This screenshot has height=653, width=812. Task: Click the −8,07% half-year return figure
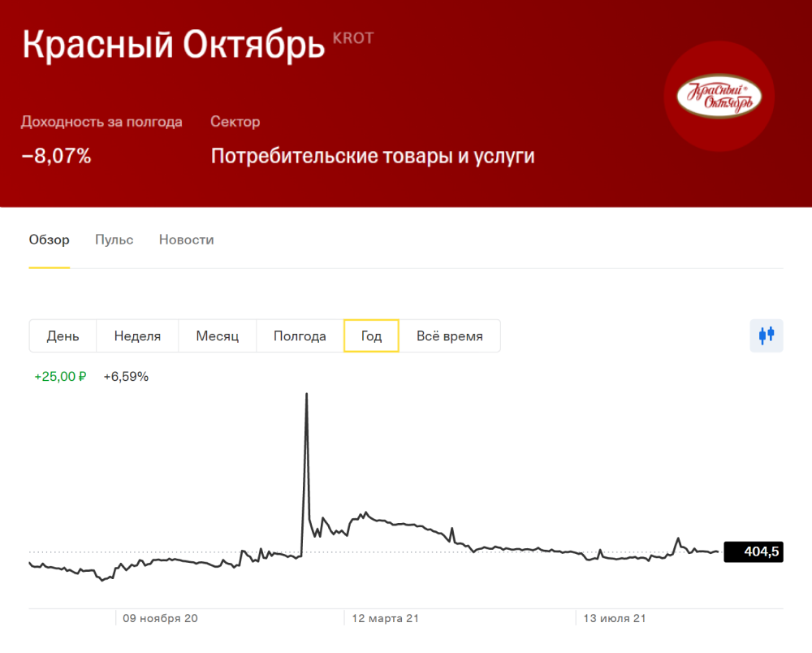(56, 156)
